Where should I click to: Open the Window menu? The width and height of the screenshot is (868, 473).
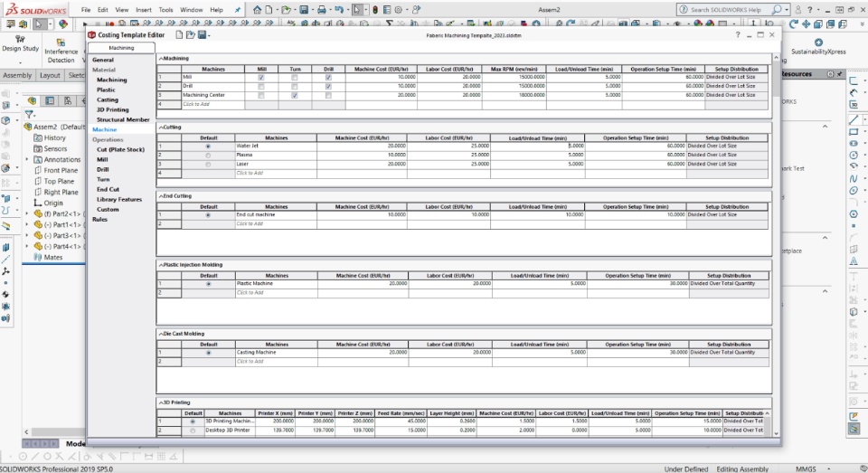pos(191,9)
